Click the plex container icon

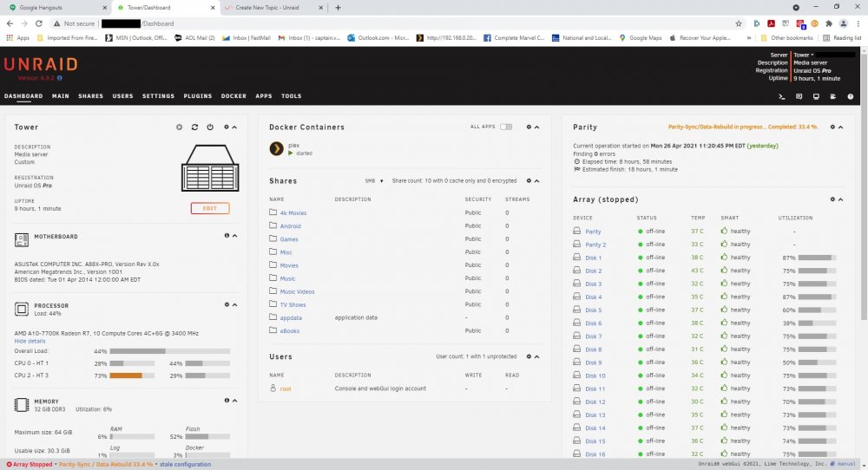[276, 148]
